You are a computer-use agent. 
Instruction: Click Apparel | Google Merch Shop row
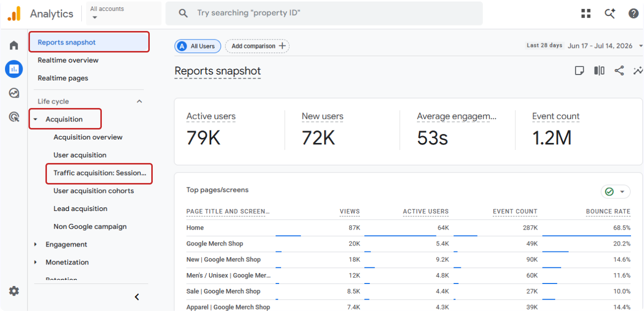coord(408,306)
